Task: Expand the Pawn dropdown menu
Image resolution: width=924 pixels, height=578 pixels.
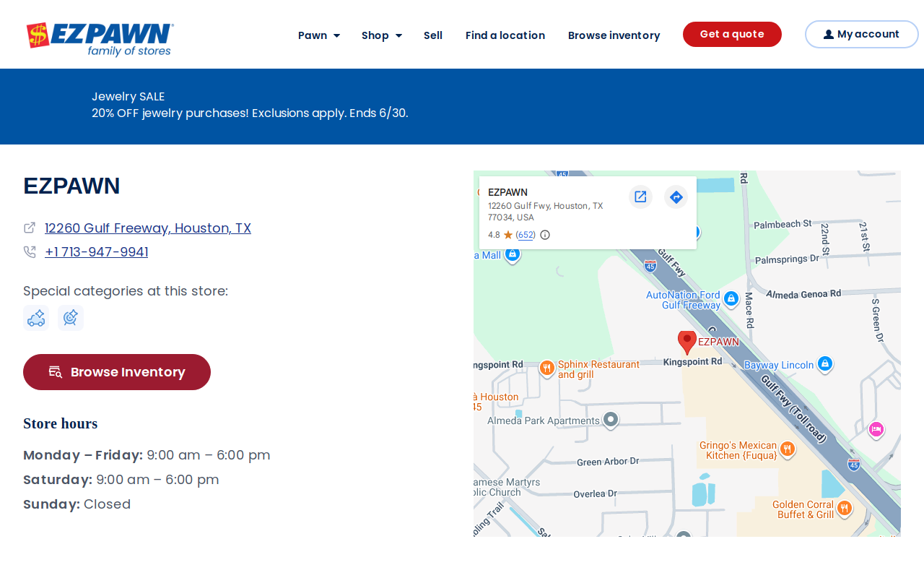Action: click(x=319, y=35)
